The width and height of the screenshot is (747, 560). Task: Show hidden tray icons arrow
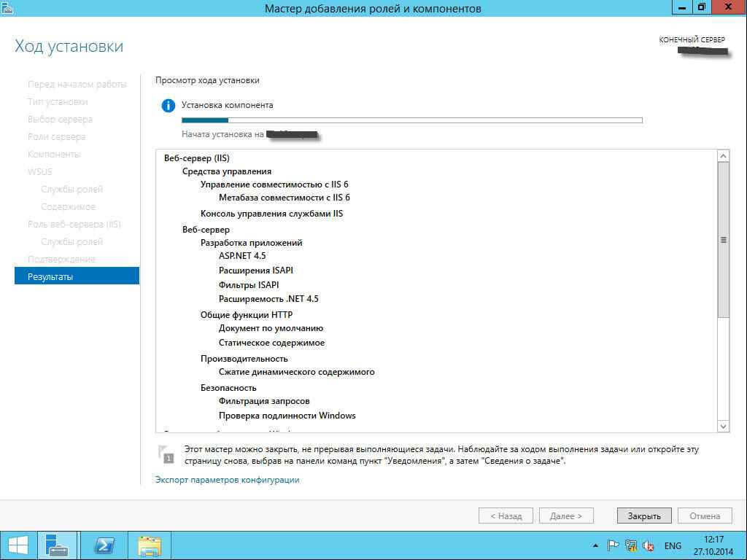[595, 545]
